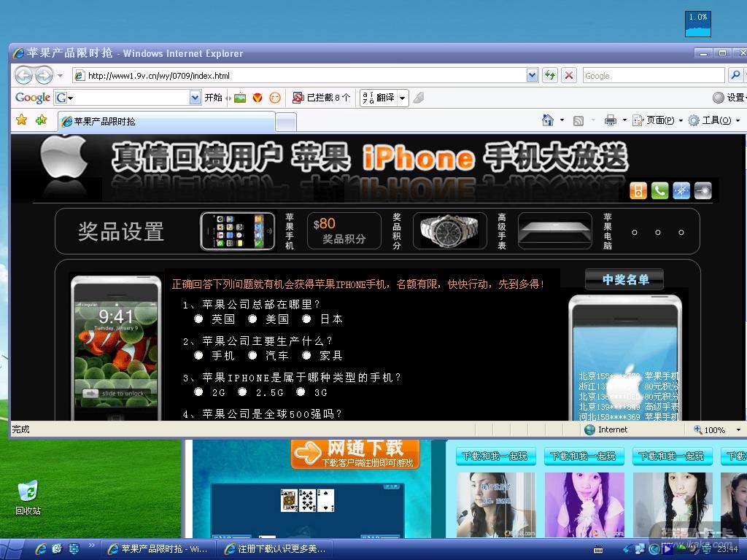The image size is (747, 560).
Task: Click the orange iPod icon in banner
Action: [x=638, y=190]
